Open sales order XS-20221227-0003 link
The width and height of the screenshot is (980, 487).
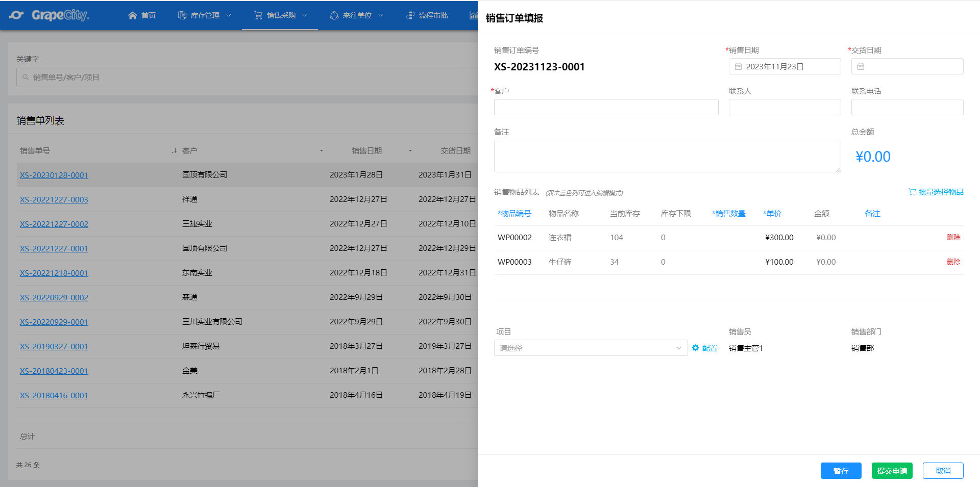tap(54, 199)
